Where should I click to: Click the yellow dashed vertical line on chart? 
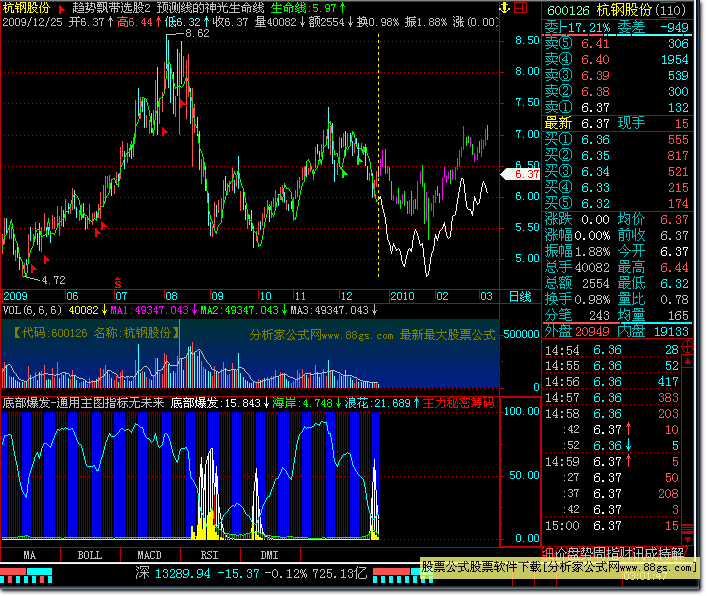379,150
